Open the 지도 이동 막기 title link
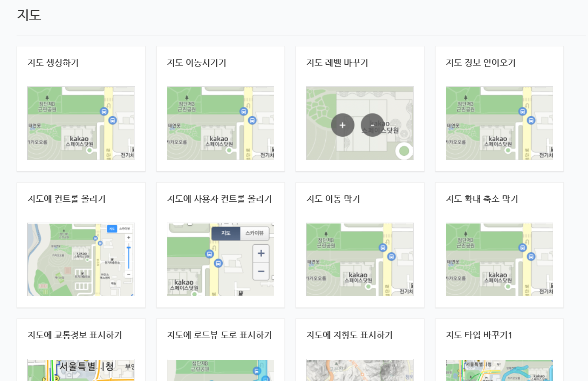This screenshot has height=381, width=588. pyautogui.click(x=333, y=199)
